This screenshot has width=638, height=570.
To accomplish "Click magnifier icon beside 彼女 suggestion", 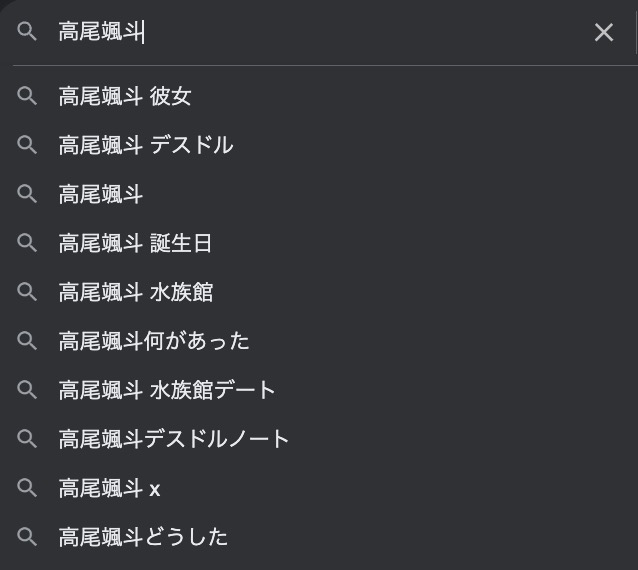I will click(x=27, y=96).
